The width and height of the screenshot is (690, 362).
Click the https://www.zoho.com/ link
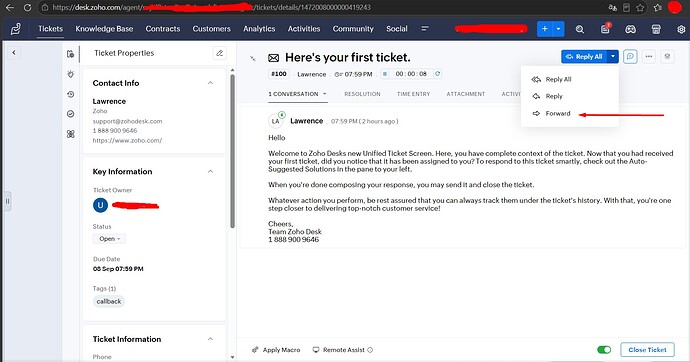[x=127, y=141]
